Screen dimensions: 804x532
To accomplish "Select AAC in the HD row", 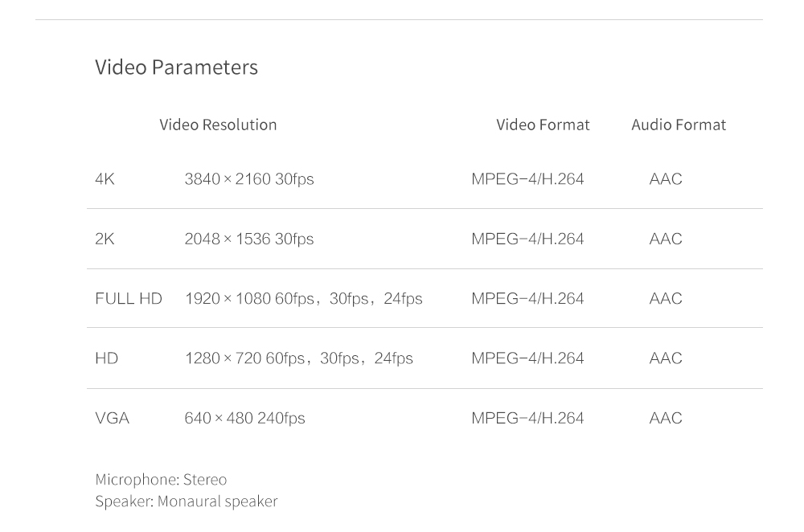I will 666,358.
